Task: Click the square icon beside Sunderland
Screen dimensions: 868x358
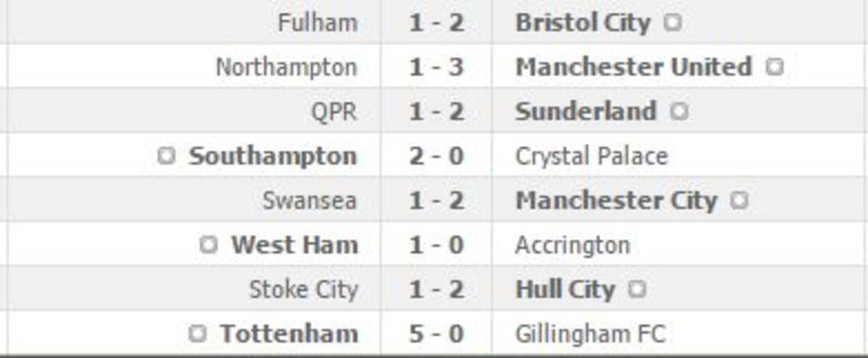Action: click(x=679, y=111)
